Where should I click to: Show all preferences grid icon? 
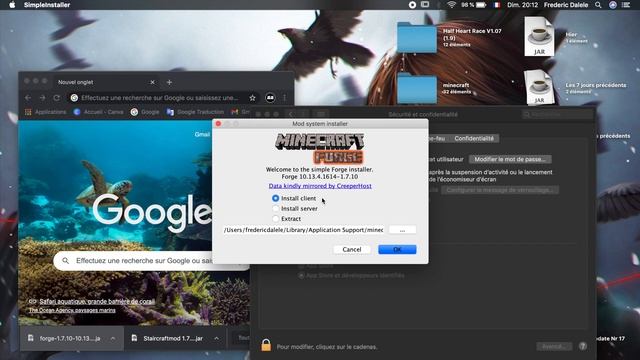[x=321, y=114]
